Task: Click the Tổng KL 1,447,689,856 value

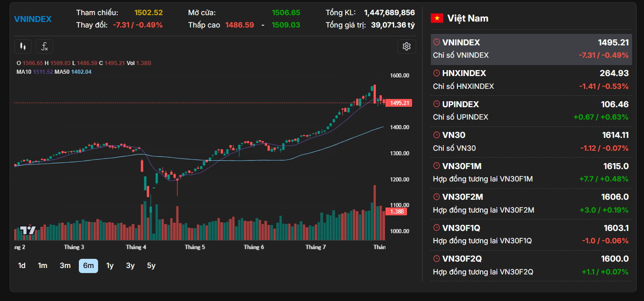Action: pos(390,13)
